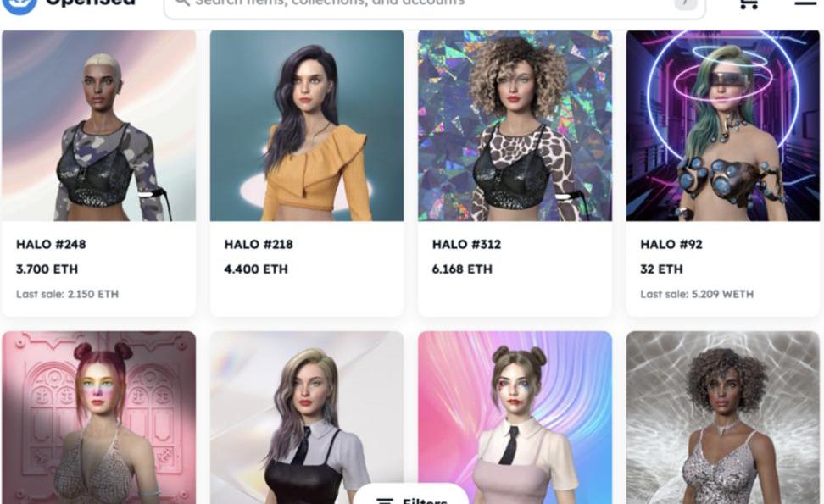Click the magnifier icon in search bar
The width and height of the screenshot is (824, 504).
182,3
